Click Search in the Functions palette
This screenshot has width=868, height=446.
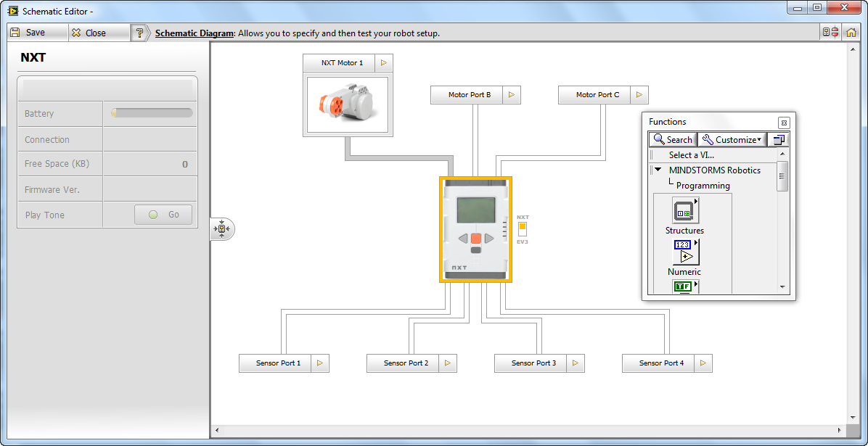[x=673, y=139]
